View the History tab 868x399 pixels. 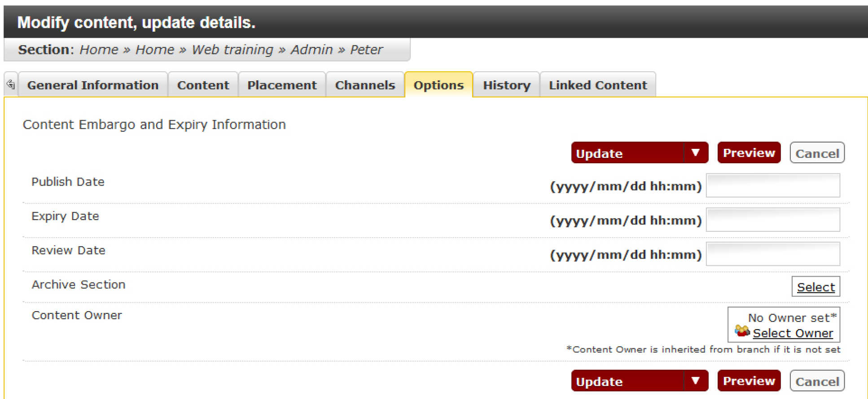pyautogui.click(x=506, y=85)
